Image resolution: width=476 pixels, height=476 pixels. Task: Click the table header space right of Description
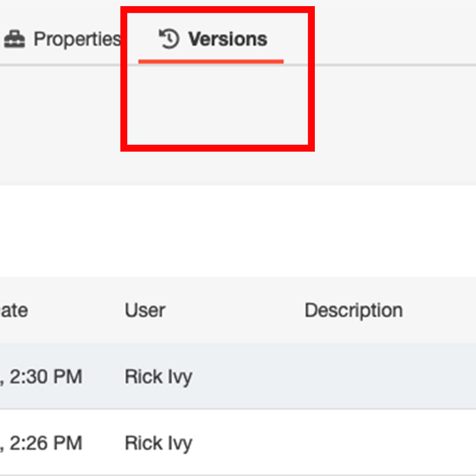[442, 311]
